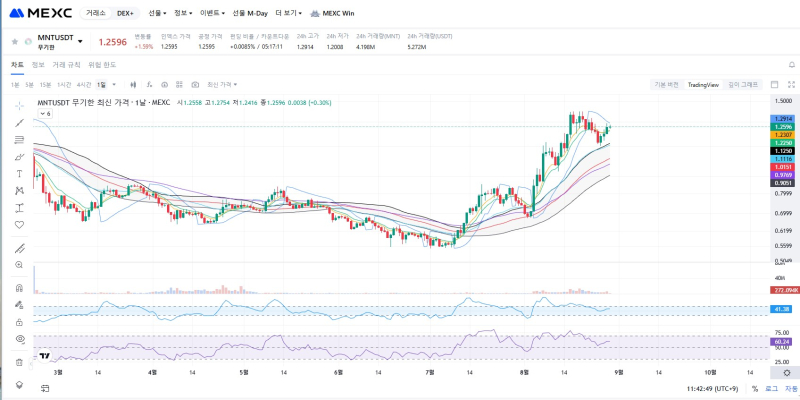Select the 차트 tab
The image size is (800, 400).
coord(17,65)
